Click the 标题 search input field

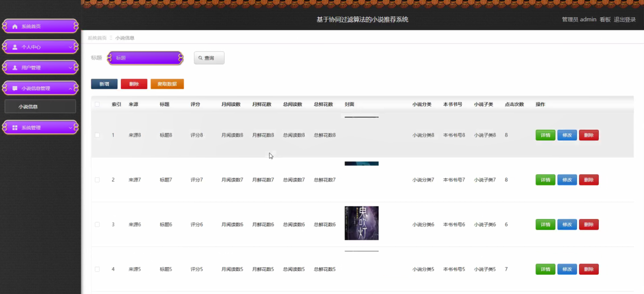(x=145, y=58)
